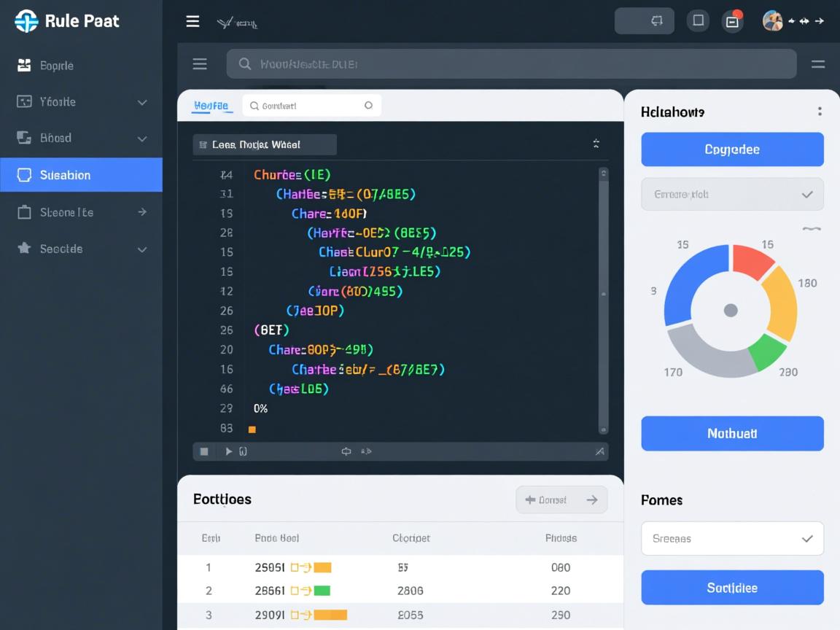Switch to the Hodfde tab
This screenshot has width=840, height=630.
pos(211,106)
